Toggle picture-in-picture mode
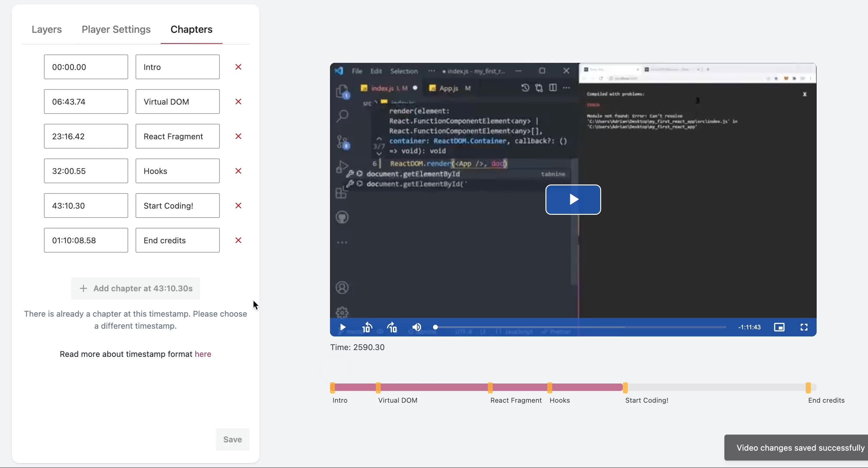Viewport: 868px width, 468px height. tap(779, 327)
